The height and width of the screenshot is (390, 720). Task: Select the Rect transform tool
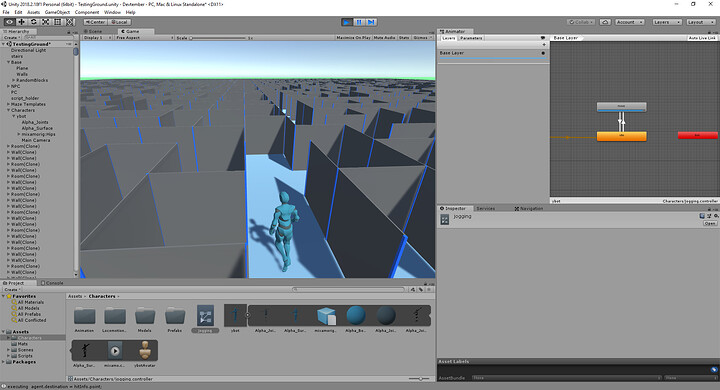57,22
